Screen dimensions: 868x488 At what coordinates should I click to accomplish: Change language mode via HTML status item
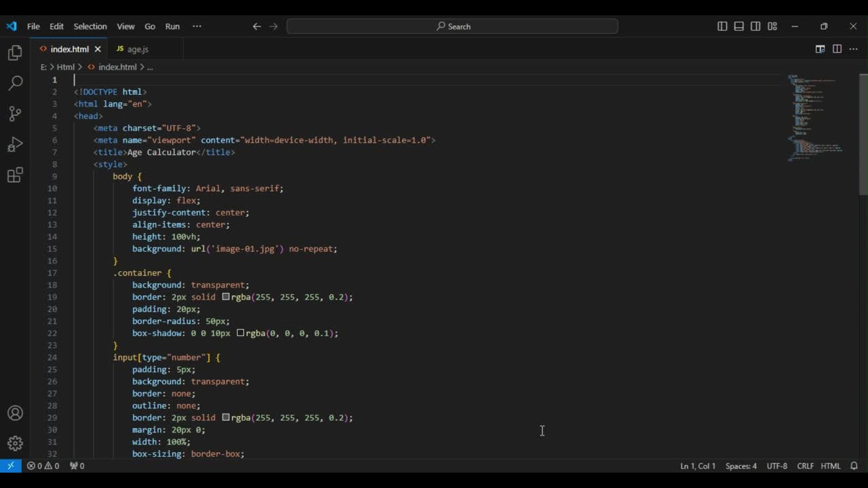(831, 466)
